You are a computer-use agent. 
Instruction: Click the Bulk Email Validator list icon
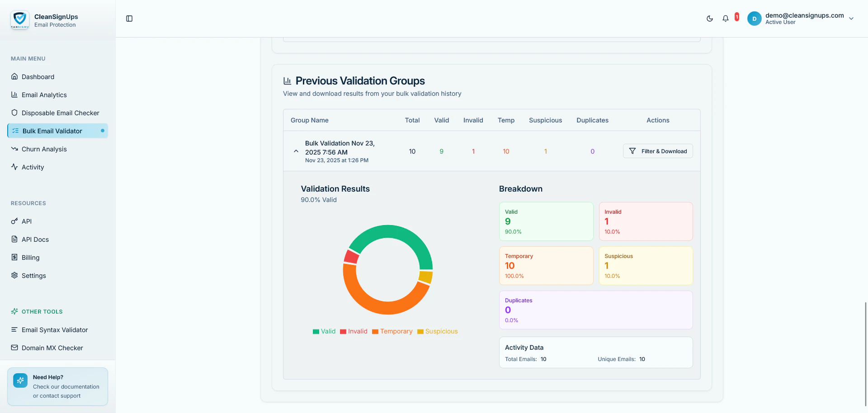pyautogui.click(x=15, y=131)
